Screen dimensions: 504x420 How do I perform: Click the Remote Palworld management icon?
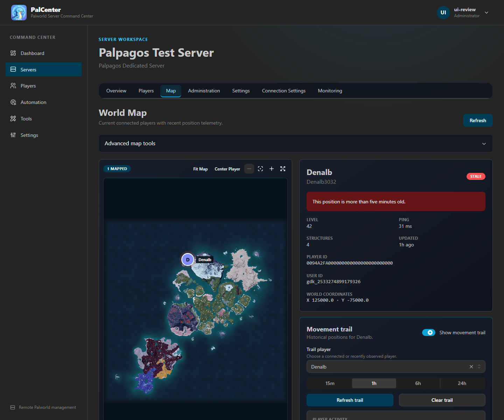point(13,407)
